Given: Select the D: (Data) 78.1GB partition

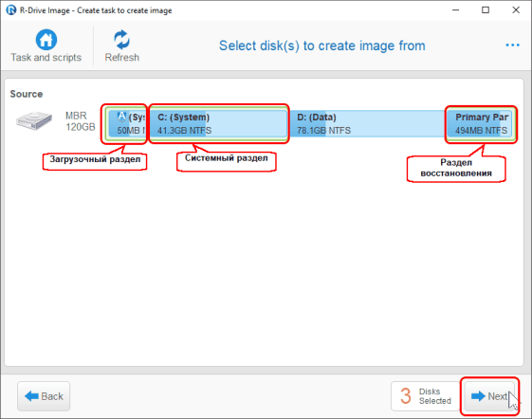Looking at the screenshot, I should coord(366,123).
